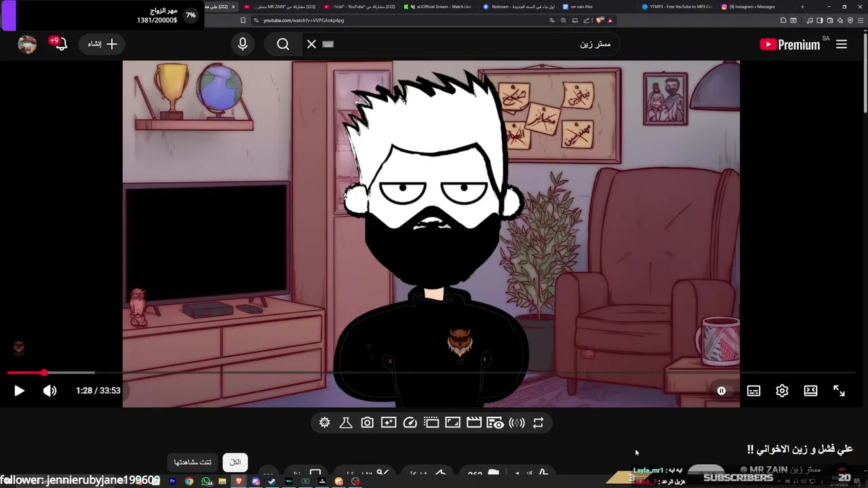868x488 pixels.
Task: Open the on-screen keyboard icon in search
Action: [328, 44]
